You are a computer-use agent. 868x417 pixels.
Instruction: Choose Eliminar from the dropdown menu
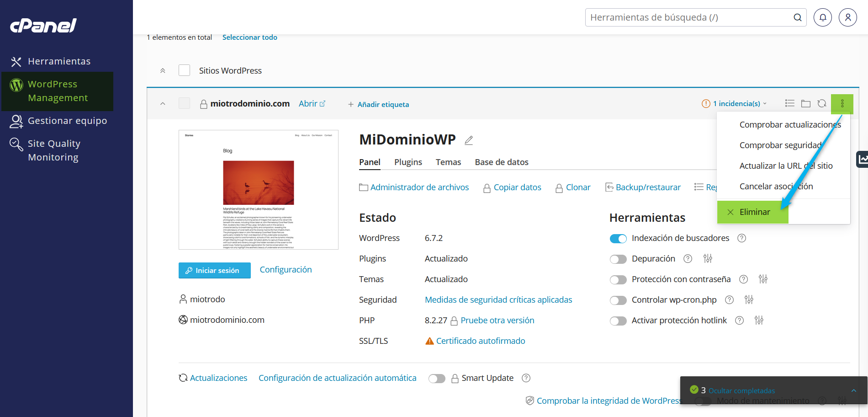[753, 212]
